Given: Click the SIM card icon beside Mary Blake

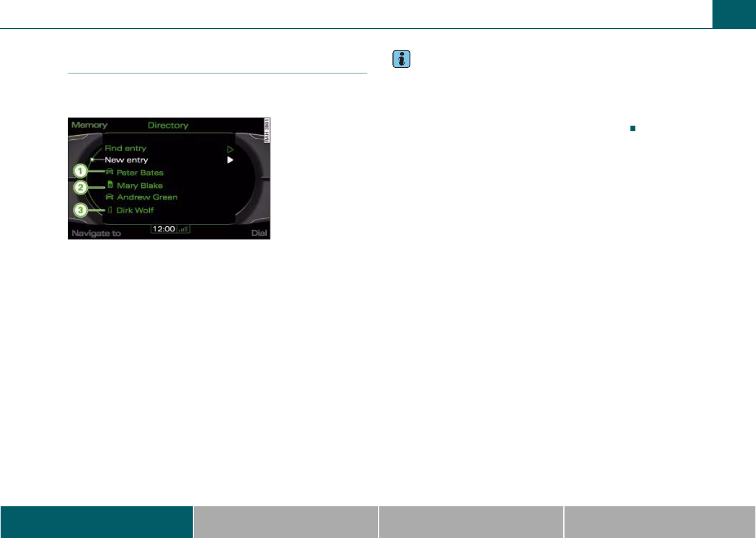Looking at the screenshot, I should point(110,185).
